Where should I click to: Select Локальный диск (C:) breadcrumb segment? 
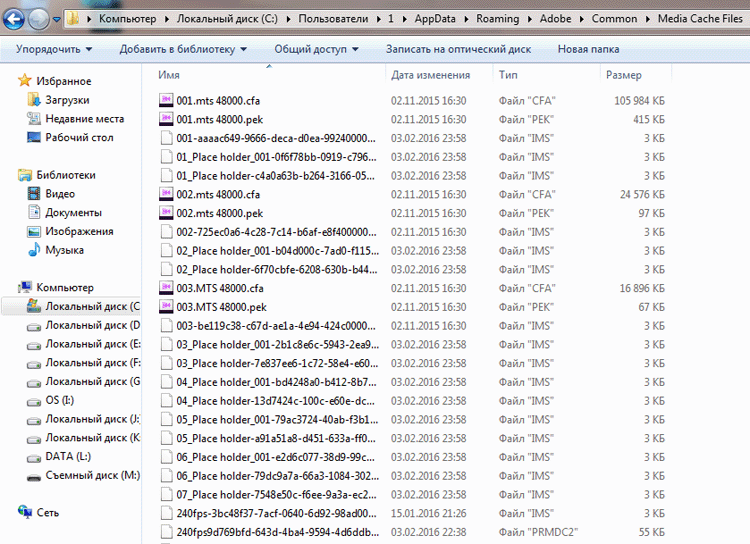tap(227, 19)
